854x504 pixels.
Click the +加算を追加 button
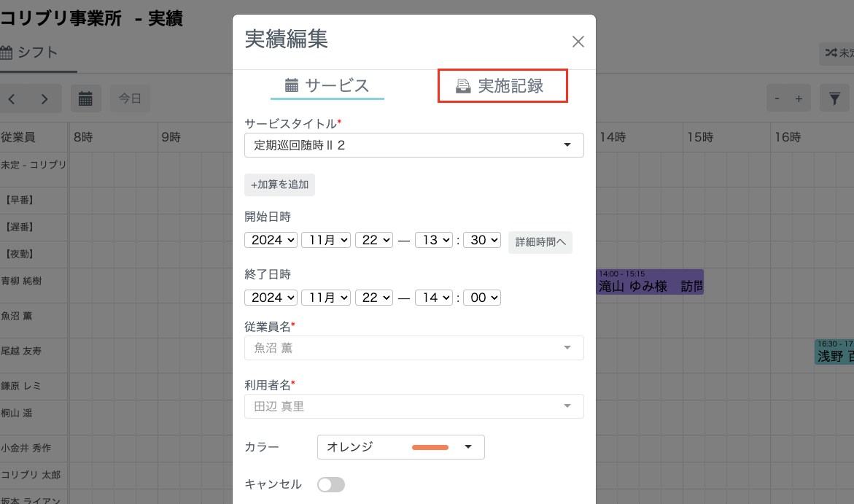(279, 185)
